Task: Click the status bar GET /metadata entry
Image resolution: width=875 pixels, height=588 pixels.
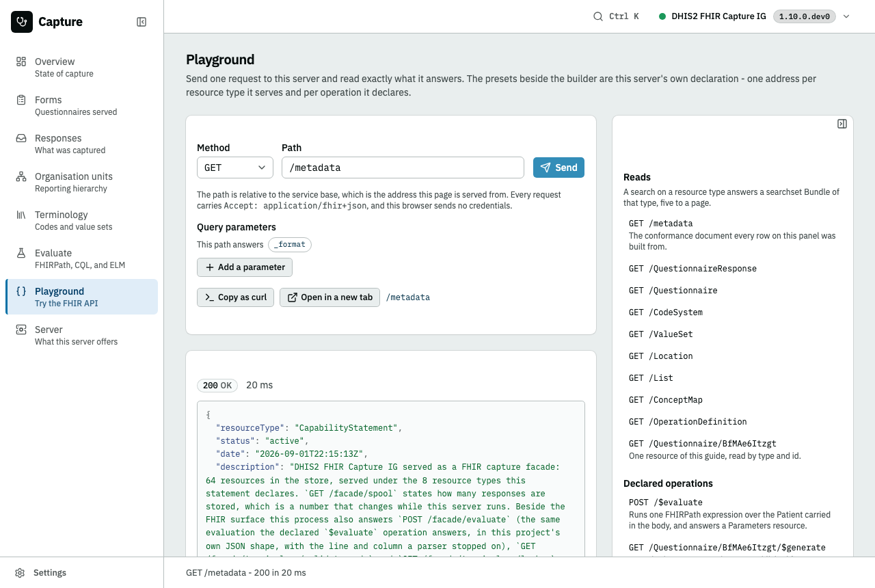Action: coord(246,573)
